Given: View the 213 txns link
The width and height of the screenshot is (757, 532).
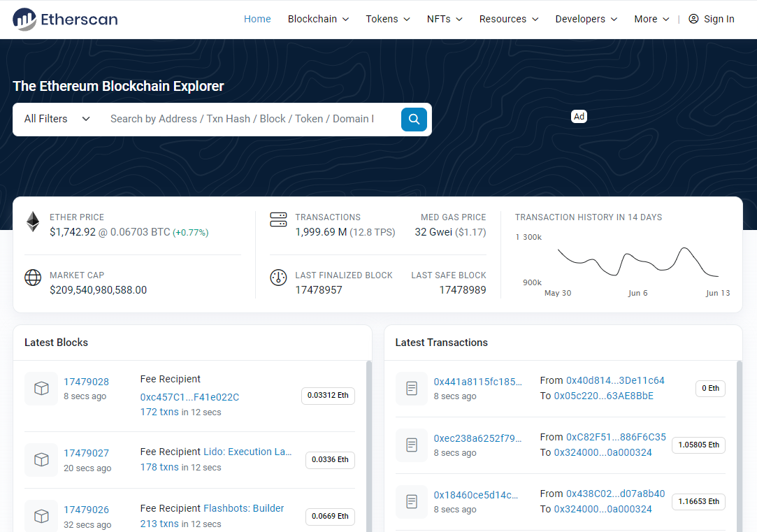Looking at the screenshot, I should point(159,524).
